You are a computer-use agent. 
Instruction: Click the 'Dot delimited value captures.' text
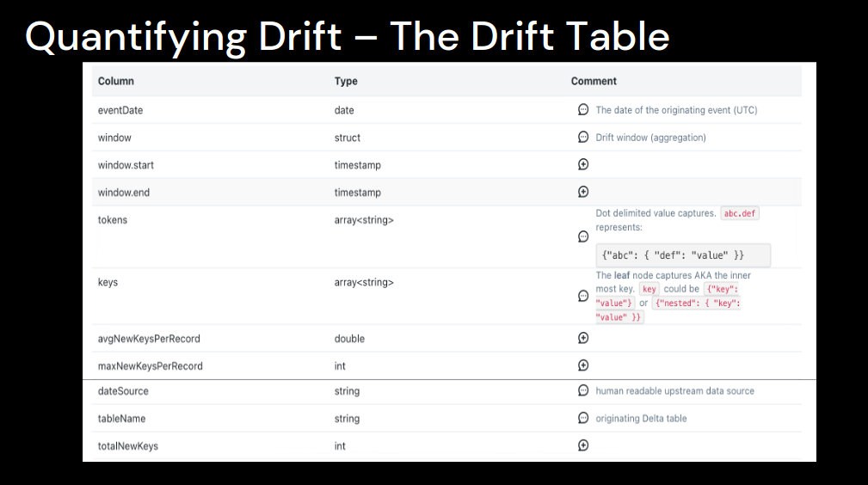[x=656, y=213]
